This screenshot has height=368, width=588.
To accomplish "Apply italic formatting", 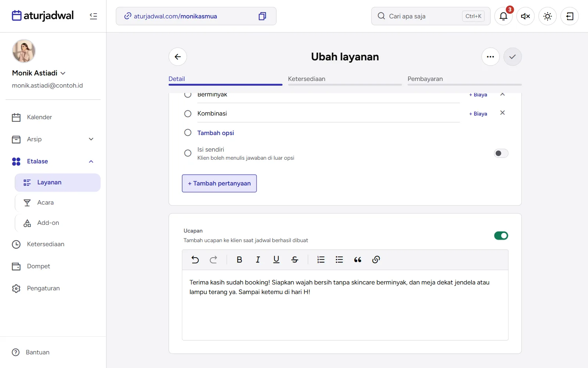I will tap(258, 260).
